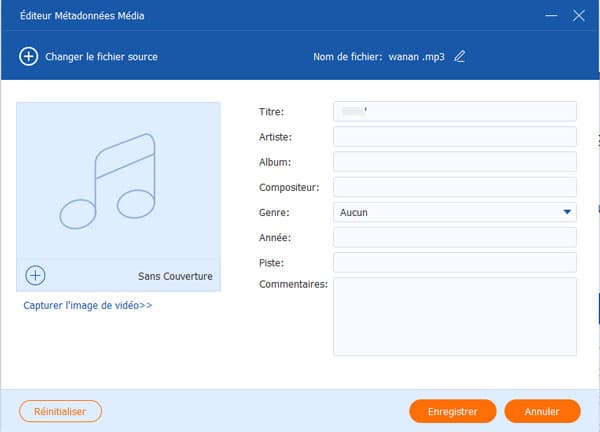Image resolution: width=600 pixels, height=432 pixels.
Task: Focus the Piste input field
Action: pyautogui.click(x=455, y=262)
